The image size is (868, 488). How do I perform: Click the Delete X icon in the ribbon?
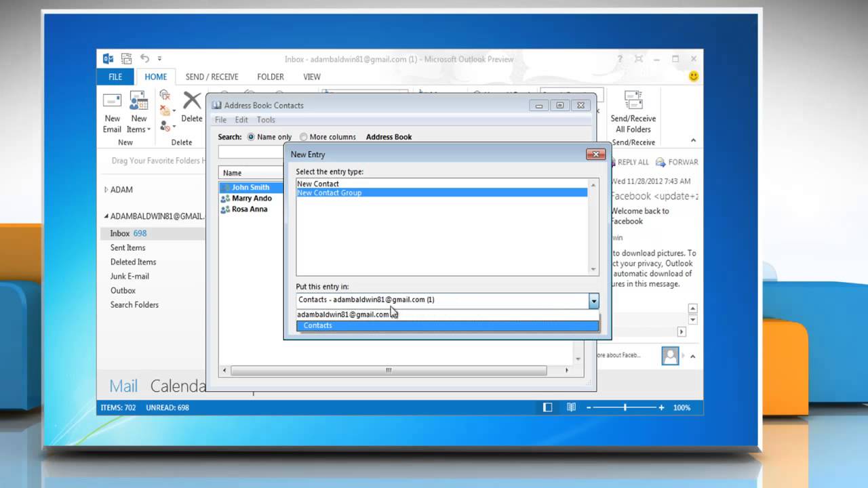(x=192, y=100)
